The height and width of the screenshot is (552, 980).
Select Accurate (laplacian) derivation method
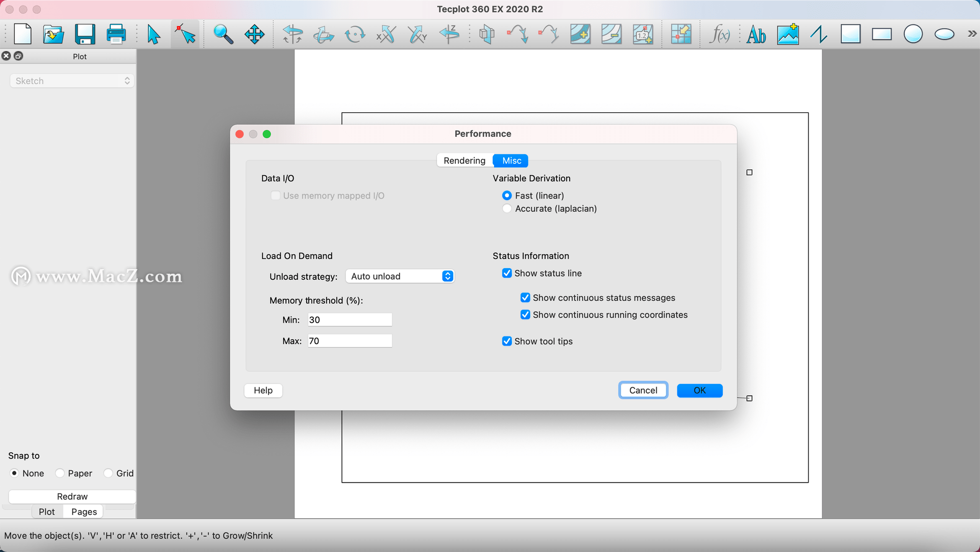507,209
